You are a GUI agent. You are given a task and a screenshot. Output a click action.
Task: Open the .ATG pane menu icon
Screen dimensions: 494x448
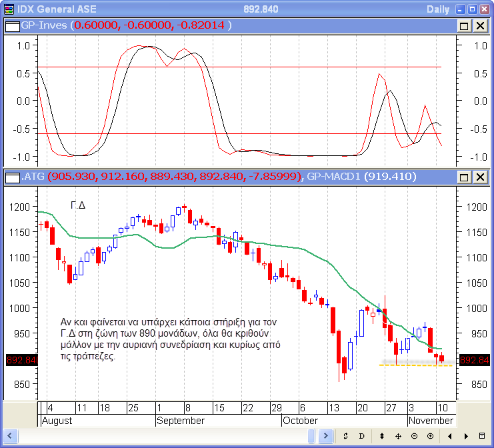pyautogui.click(x=11, y=177)
